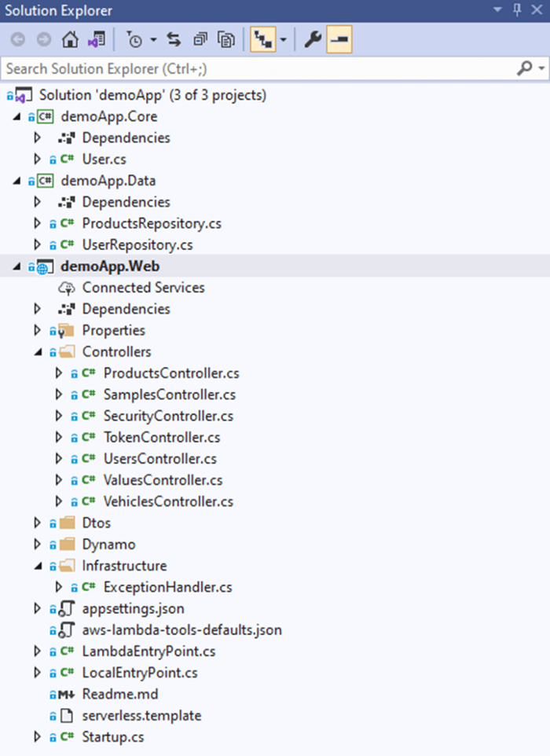
Task: Open the Solution Explorer window options menu
Action: point(497,10)
